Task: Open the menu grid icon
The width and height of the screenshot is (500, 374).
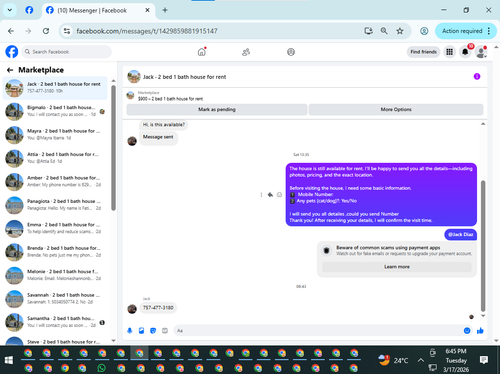Action: [x=450, y=52]
